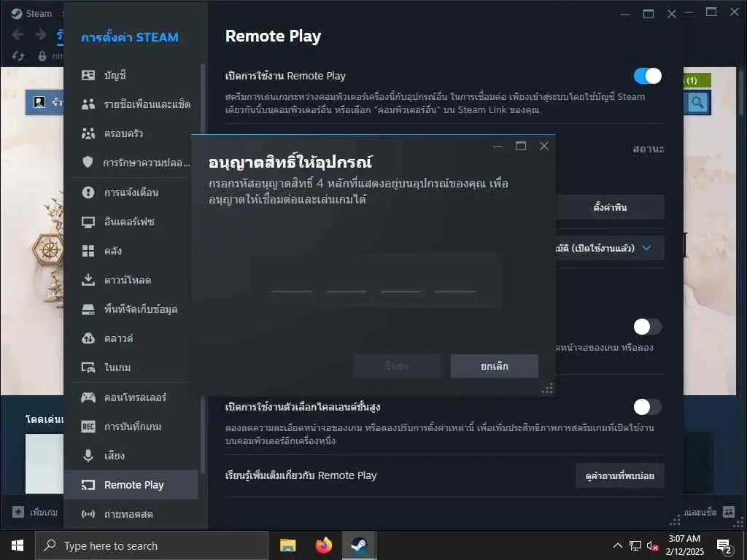The image size is (747, 560).
Task: Click the add game plus icon
Action: pyautogui.click(x=18, y=512)
